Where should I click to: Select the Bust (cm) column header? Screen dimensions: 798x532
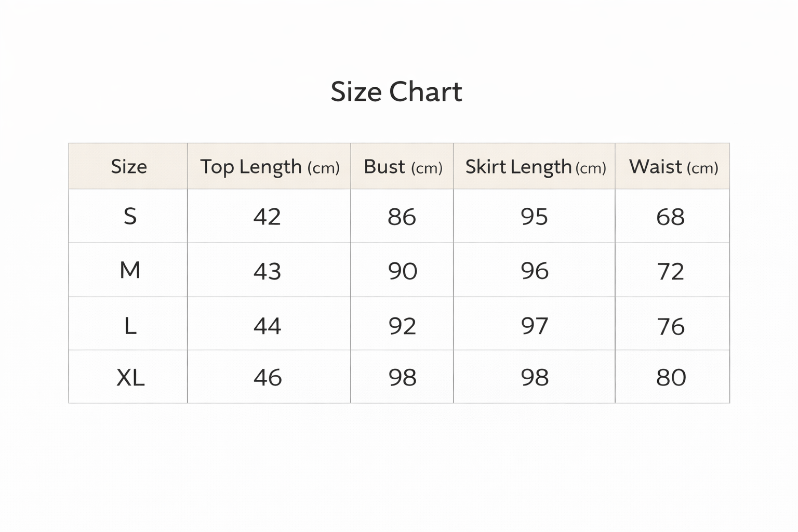(403, 167)
